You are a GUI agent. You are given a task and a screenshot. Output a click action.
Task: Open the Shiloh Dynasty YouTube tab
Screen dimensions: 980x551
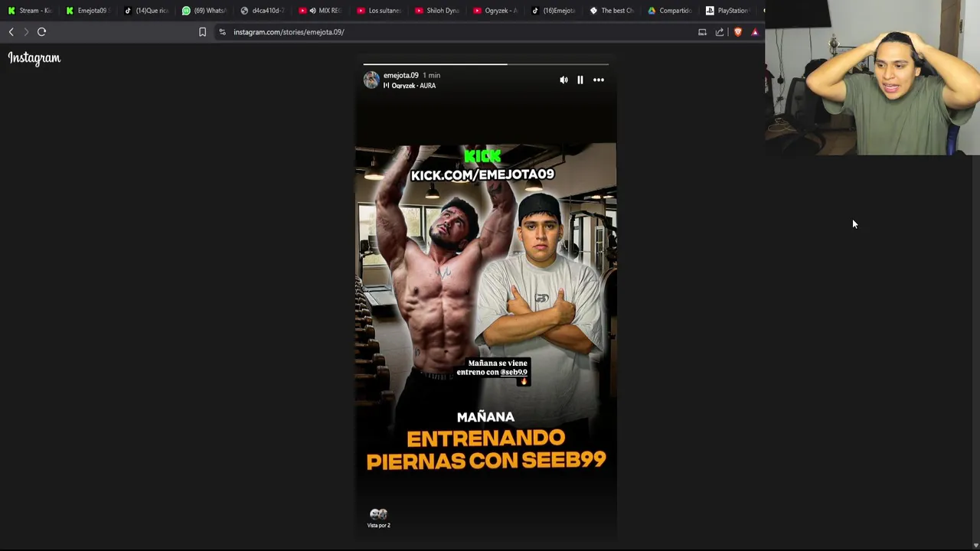436,11
